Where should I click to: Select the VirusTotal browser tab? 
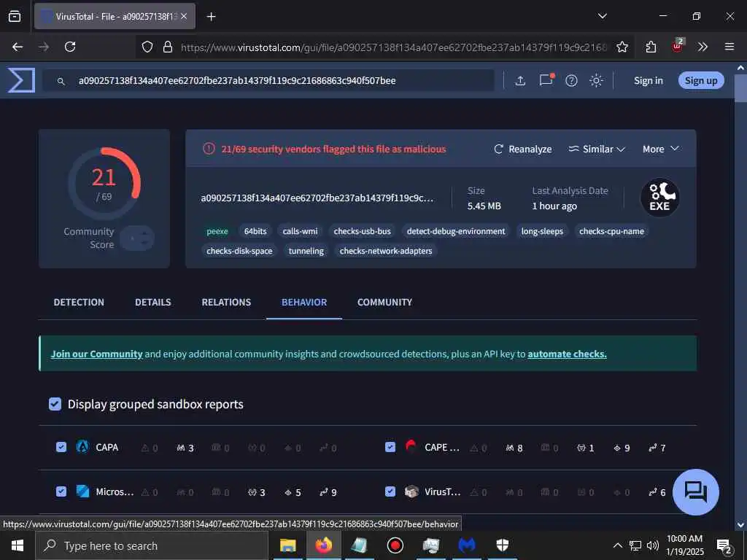(x=115, y=17)
